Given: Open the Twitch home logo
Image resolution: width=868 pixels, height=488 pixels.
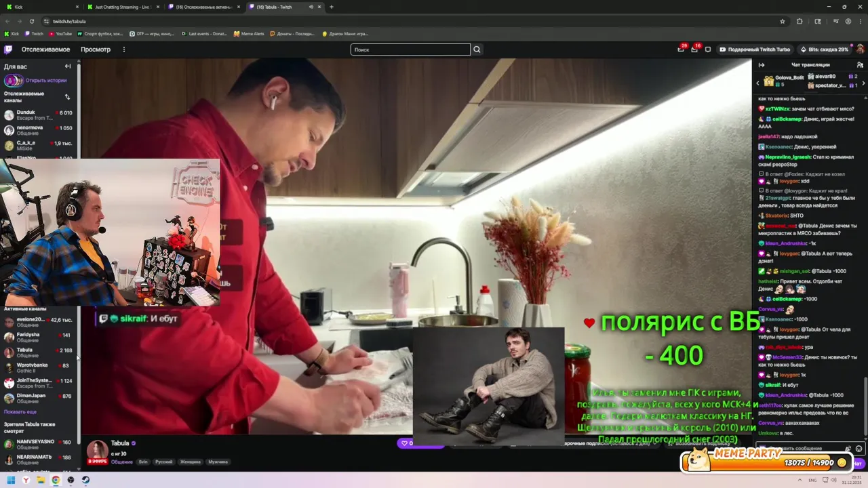Looking at the screenshot, I should 8,49.
